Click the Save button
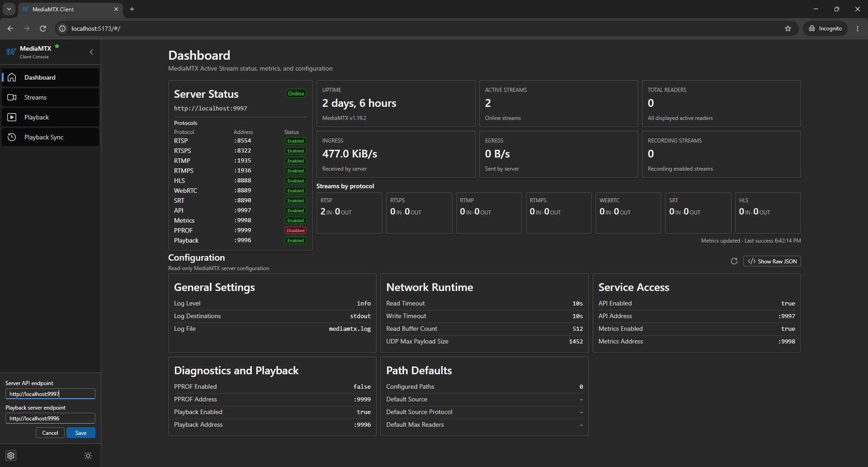This screenshot has width=868, height=467. tap(81, 433)
